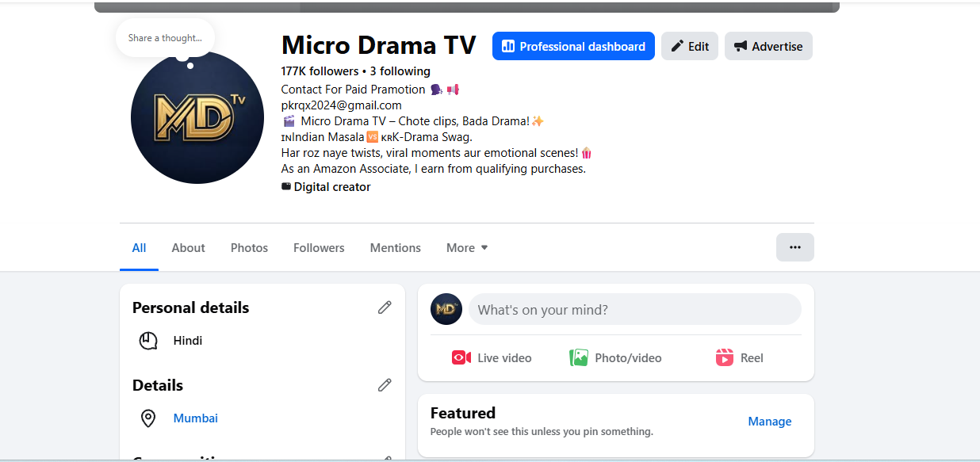The width and height of the screenshot is (980, 462).
Task: Click the pencil icon beside Personal details
Action: tap(385, 307)
